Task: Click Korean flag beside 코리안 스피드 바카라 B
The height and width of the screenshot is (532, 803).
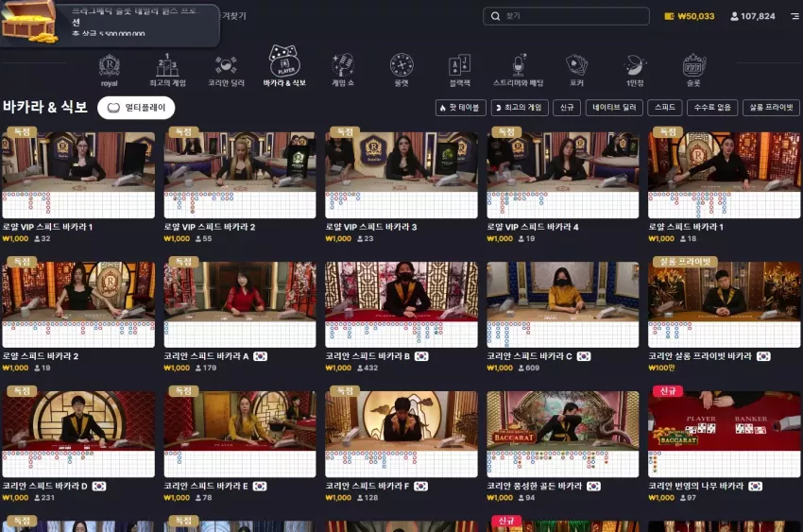Action: (421, 356)
